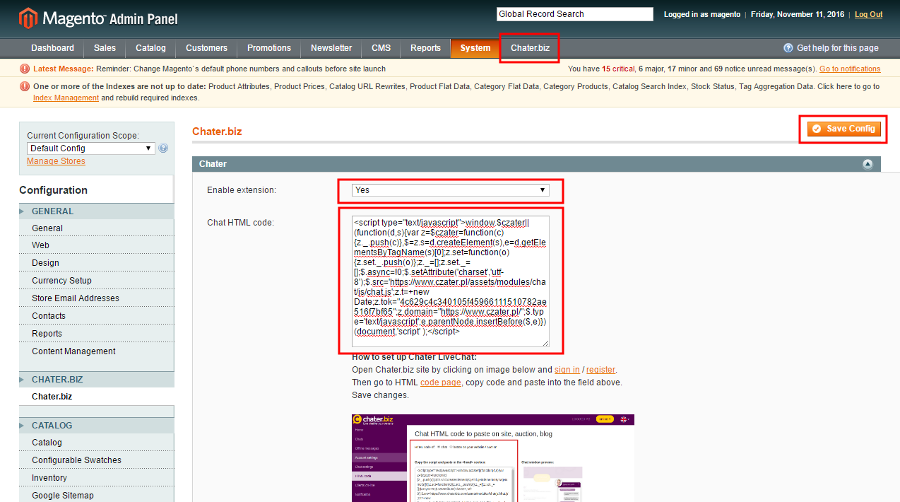Select Design in the configuration sidebar

coord(45,263)
